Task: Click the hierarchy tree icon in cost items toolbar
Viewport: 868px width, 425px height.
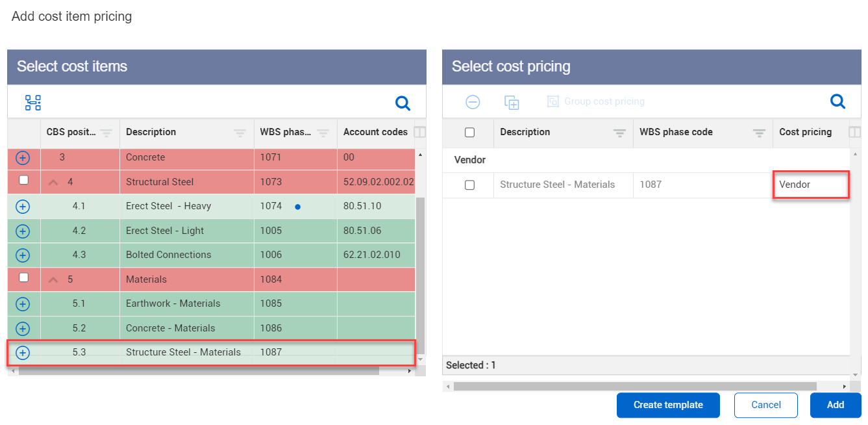Action: (x=32, y=103)
